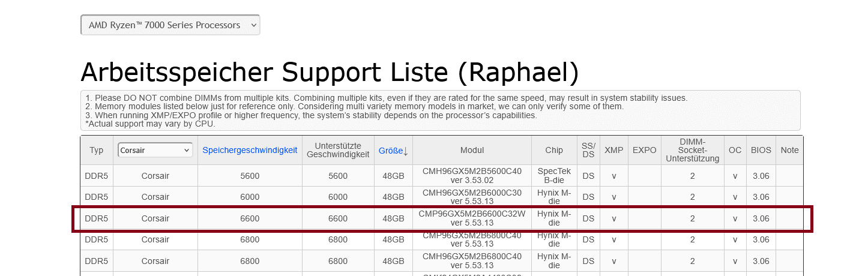Click the 48GB cell in the 6600 row

pyautogui.click(x=393, y=218)
